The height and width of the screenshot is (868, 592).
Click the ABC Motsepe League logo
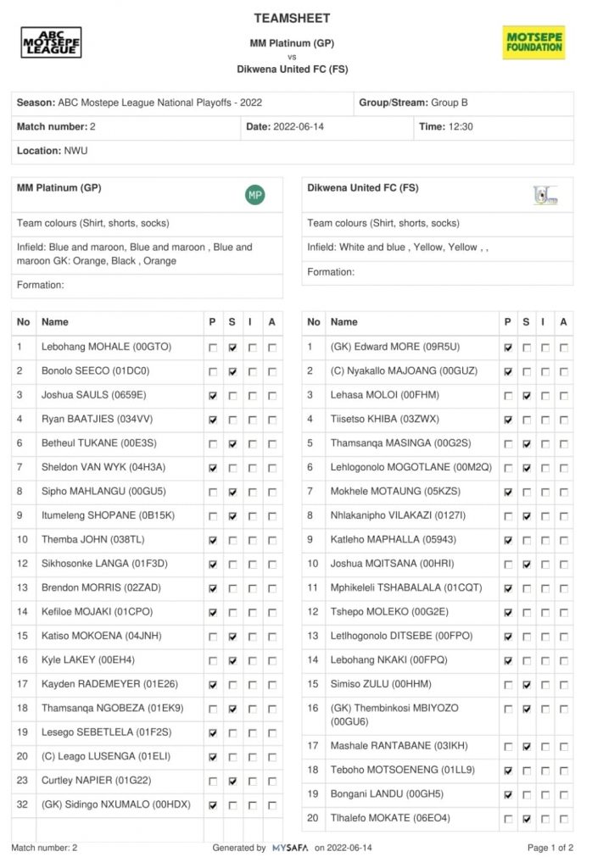click(x=51, y=42)
